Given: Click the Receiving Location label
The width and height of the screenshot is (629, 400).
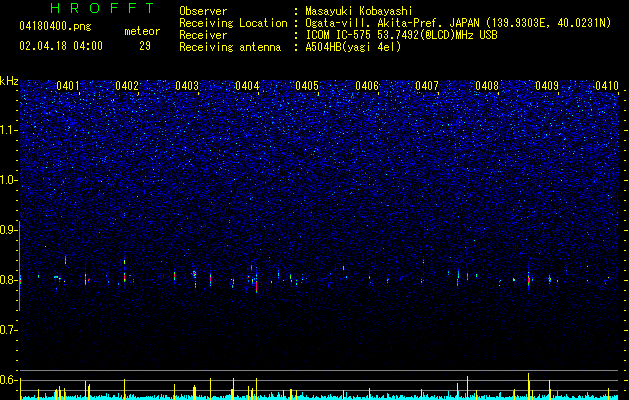Looking at the screenshot, I should coord(233,23).
